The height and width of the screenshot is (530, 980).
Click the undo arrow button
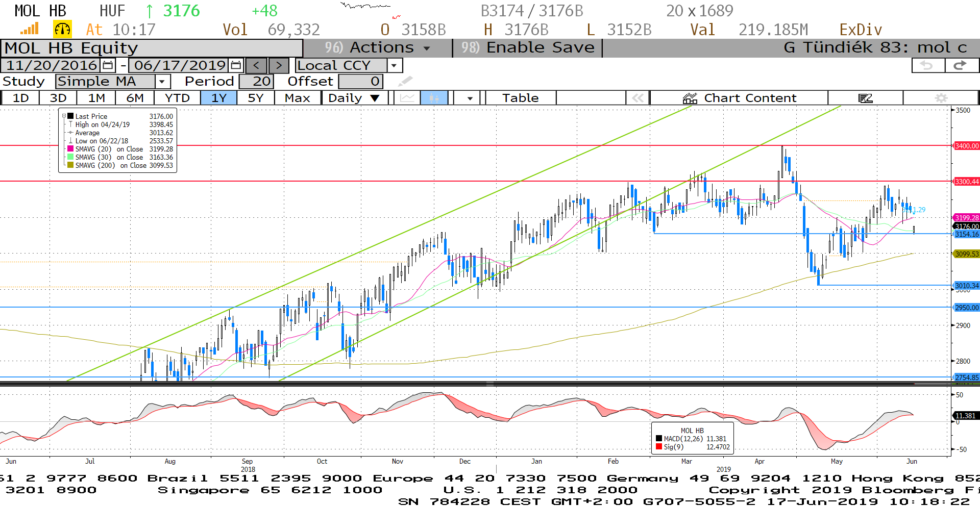pyautogui.click(x=927, y=65)
